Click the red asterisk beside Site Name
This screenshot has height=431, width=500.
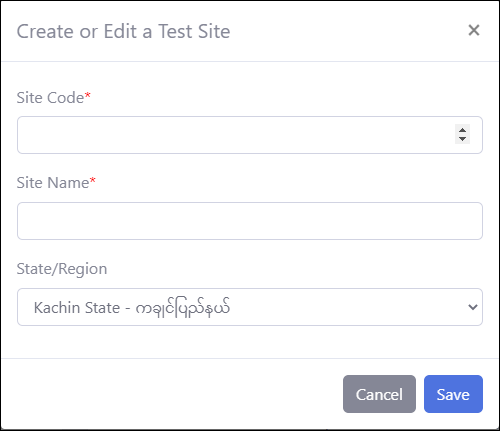point(93,181)
